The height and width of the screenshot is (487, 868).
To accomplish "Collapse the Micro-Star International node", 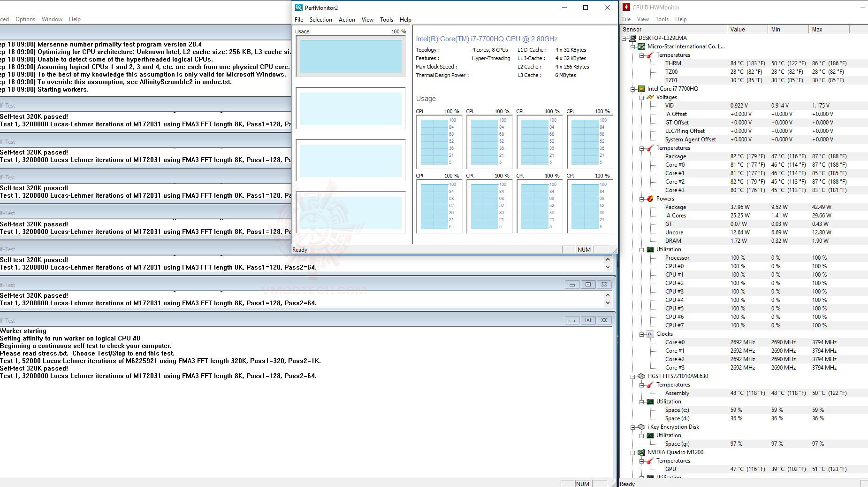I will (632, 47).
